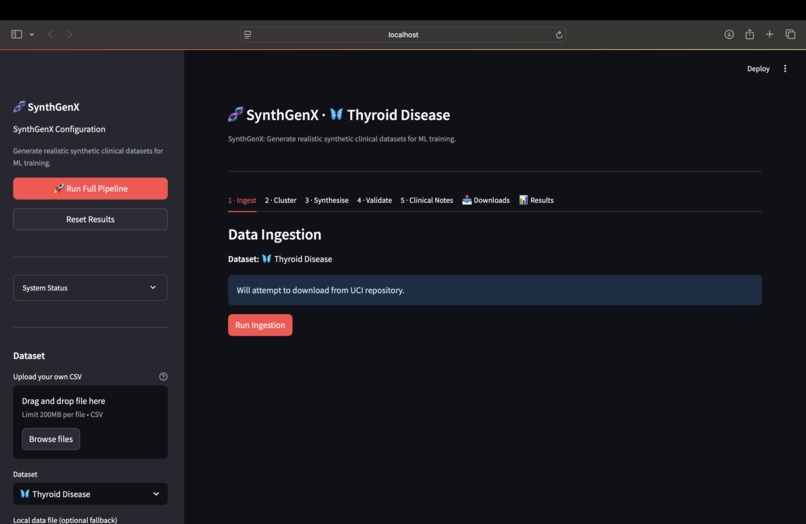
Task: Click the Run Ingestion button
Action: tap(260, 326)
